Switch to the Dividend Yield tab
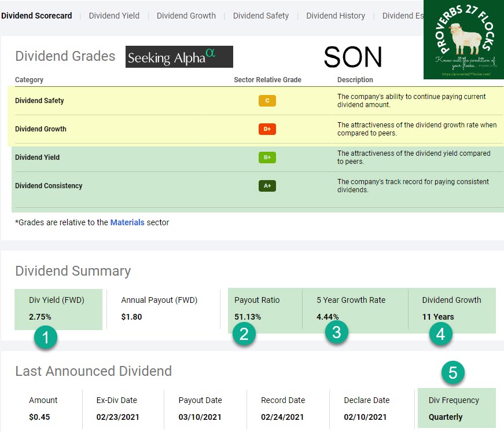This screenshot has height=432, width=504. pos(114,16)
